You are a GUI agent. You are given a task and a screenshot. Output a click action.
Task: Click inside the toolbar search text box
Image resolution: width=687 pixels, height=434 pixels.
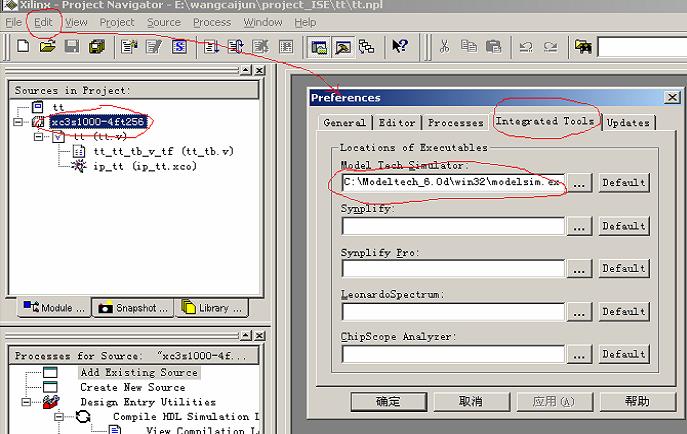pyautogui.click(x=642, y=47)
